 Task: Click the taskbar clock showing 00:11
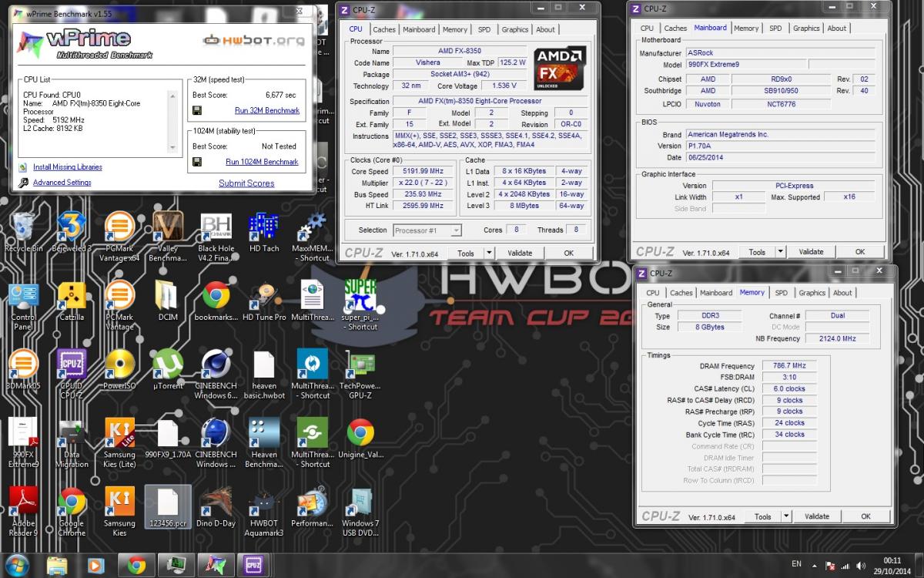pyautogui.click(x=892, y=566)
